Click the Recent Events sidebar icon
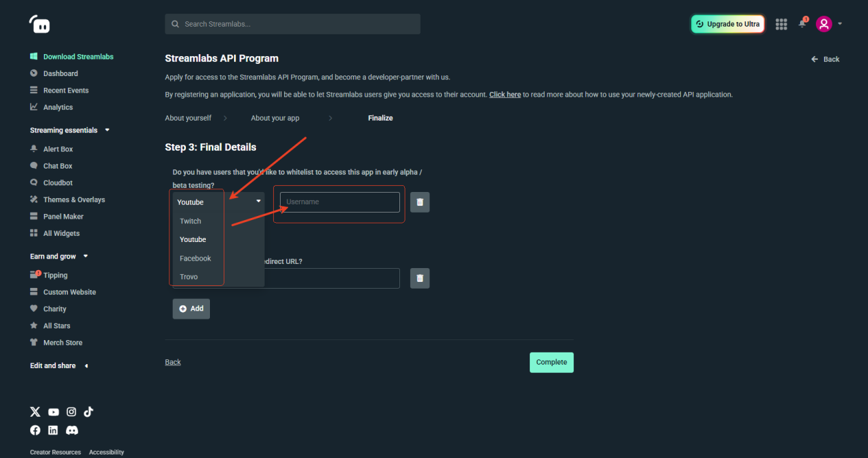The height and width of the screenshot is (458, 868). (34, 90)
